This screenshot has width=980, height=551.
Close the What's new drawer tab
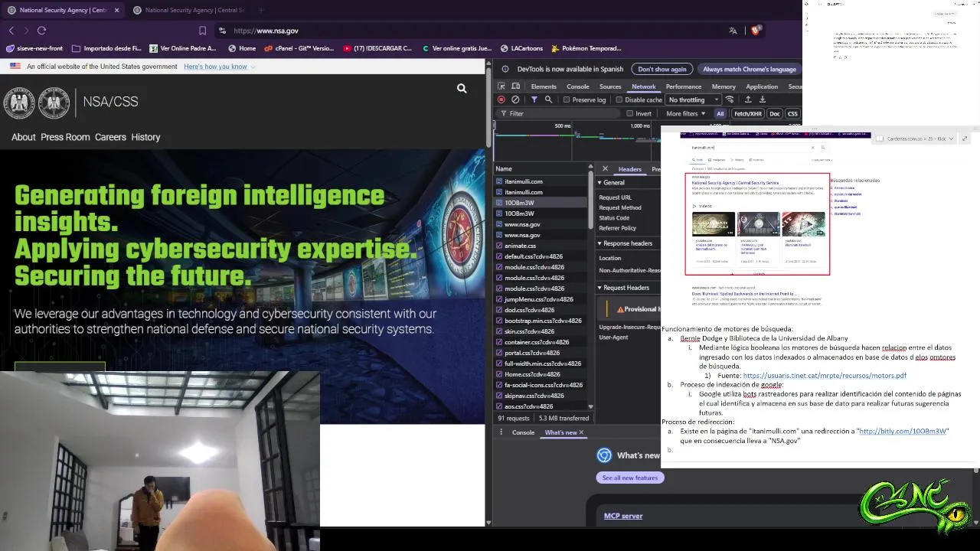pos(581,432)
